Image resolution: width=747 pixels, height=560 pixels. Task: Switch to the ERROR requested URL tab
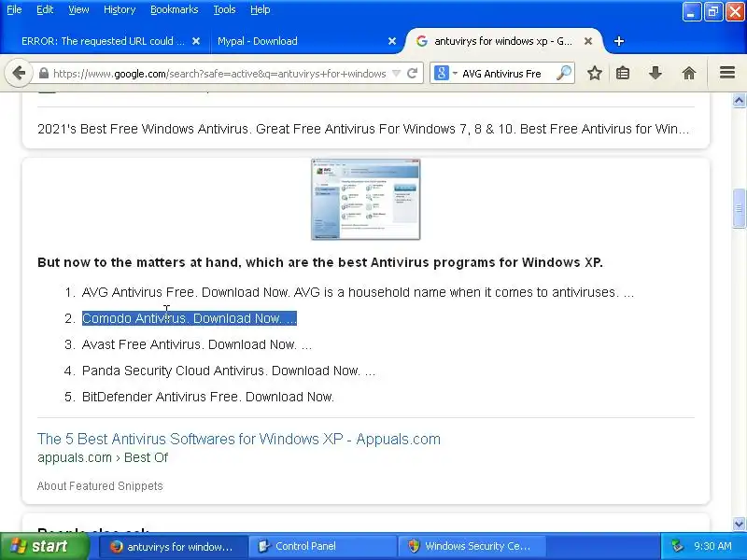[103, 41]
